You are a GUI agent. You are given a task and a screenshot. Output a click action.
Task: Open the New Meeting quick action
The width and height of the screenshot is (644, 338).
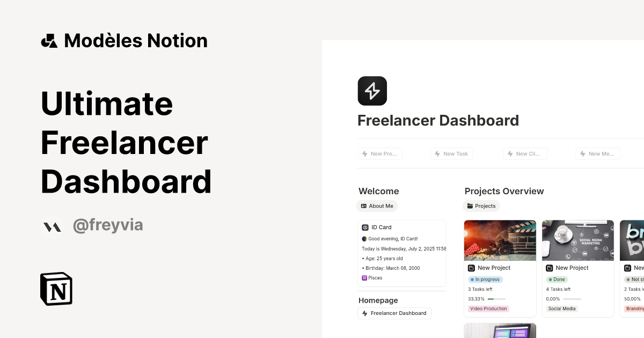pyautogui.click(x=598, y=153)
